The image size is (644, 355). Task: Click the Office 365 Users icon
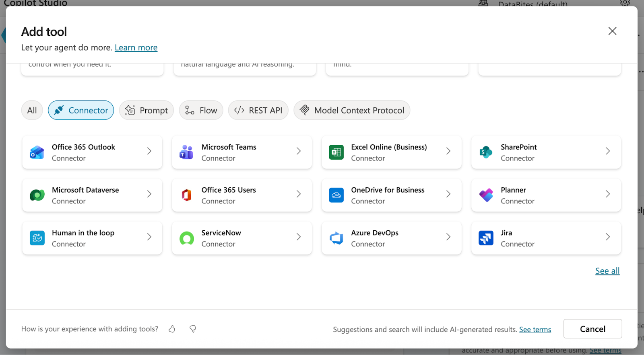(x=186, y=195)
